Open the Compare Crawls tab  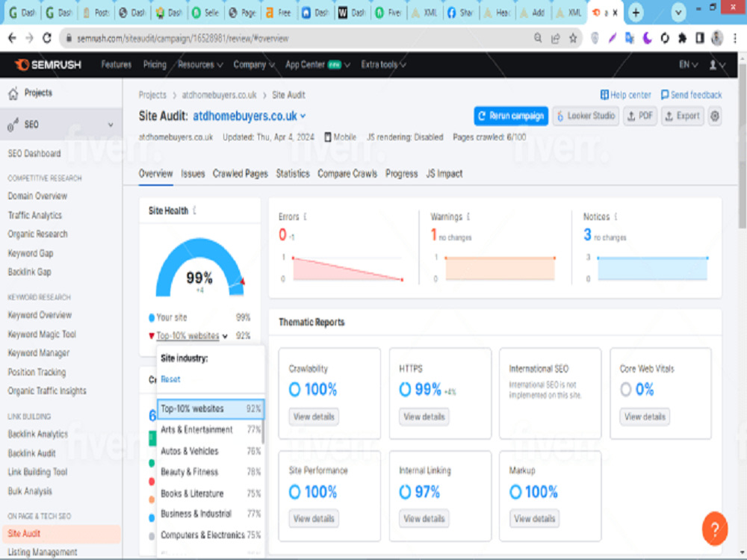(x=347, y=174)
